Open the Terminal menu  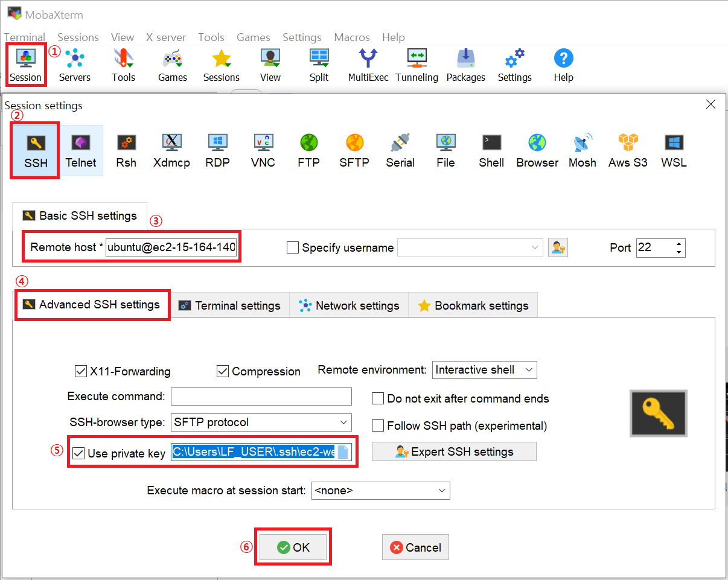[24, 37]
